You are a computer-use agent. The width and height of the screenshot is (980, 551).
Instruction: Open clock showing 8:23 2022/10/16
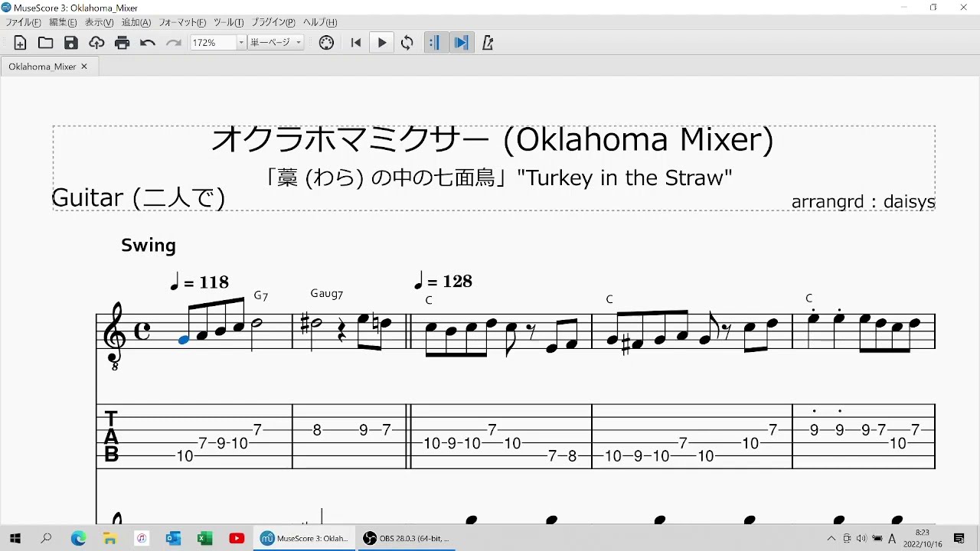click(x=922, y=538)
